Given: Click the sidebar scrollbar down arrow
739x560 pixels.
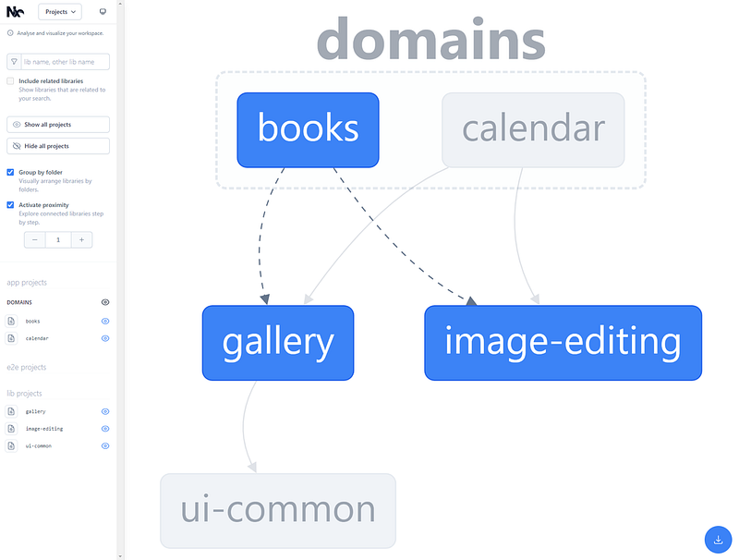Looking at the screenshot, I should pyautogui.click(x=120, y=556).
